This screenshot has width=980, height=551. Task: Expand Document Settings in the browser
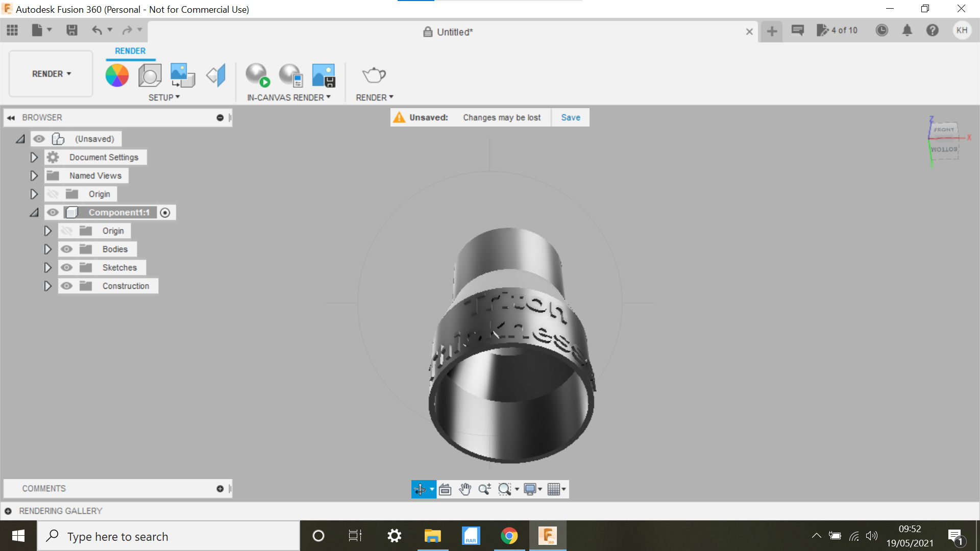coord(34,157)
